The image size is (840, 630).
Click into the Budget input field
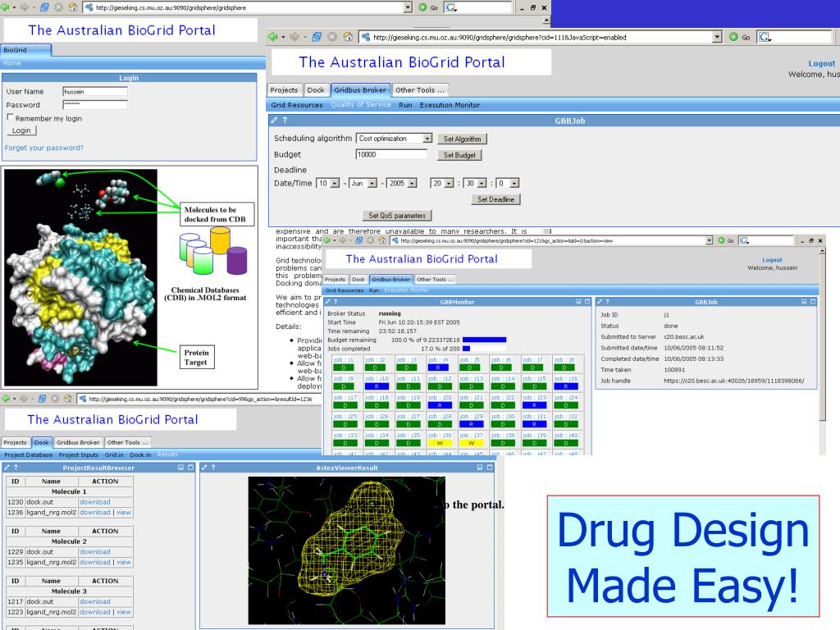[x=391, y=154]
